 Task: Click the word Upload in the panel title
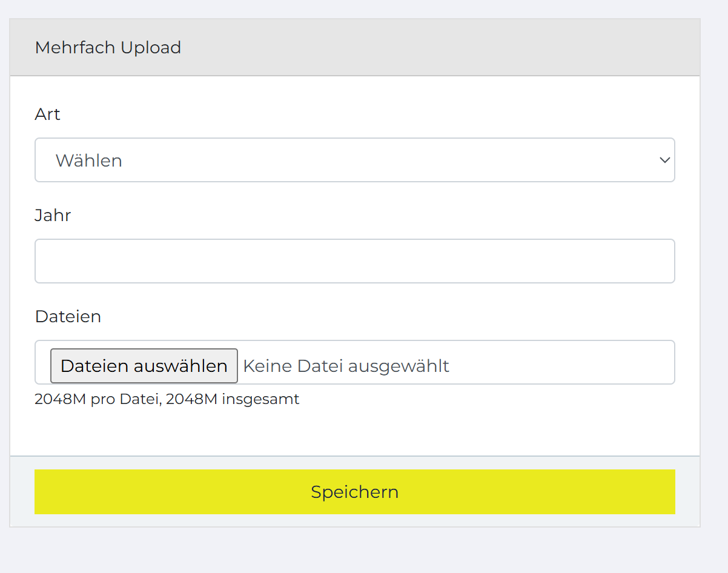(x=151, y=47)
